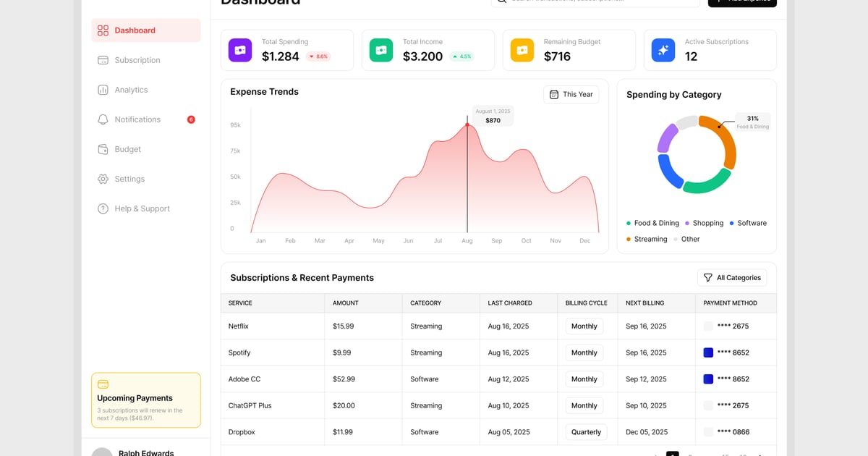Click the Help & Support question icon
868x456 pixels.
point(103,208)
